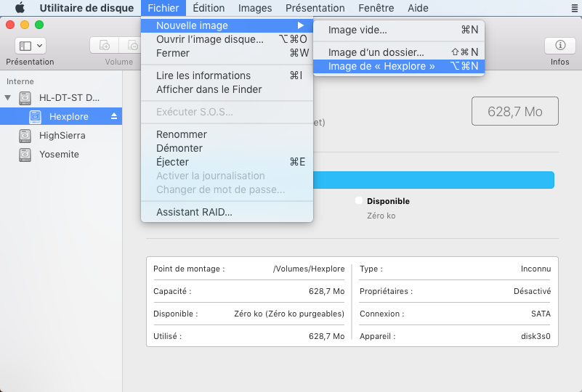This screenshot has height=392, width=582.
Task: Open the Présentation menu in menu bar
Action: (315, 8)
